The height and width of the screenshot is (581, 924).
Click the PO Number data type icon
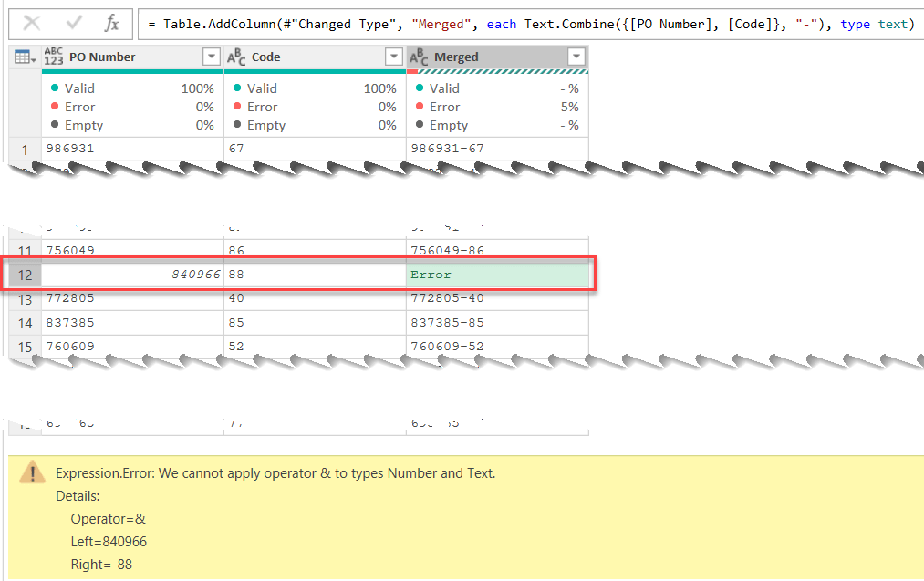pyautogui.click(x=54, y=57)
